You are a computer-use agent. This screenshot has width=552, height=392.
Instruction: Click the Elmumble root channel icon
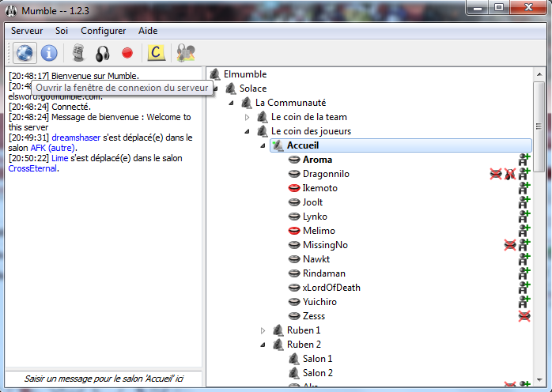(215, 74)
